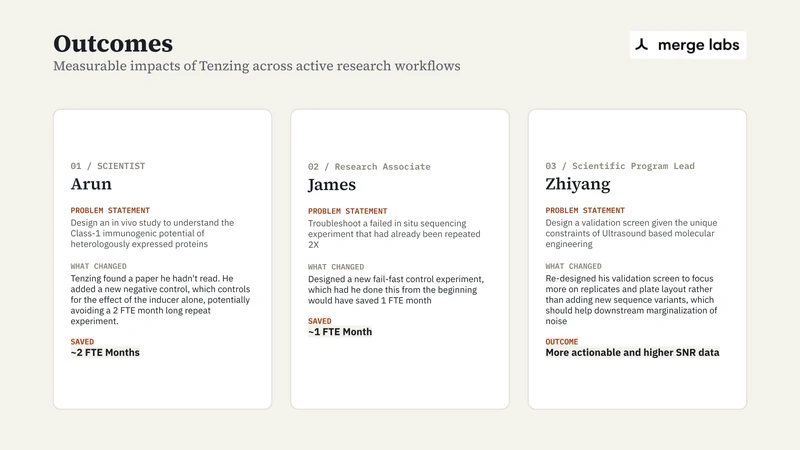Click the highlighted '~1 FTE Month' text
The height and width of the screenshot is (450, 800).
pos(340,332)
